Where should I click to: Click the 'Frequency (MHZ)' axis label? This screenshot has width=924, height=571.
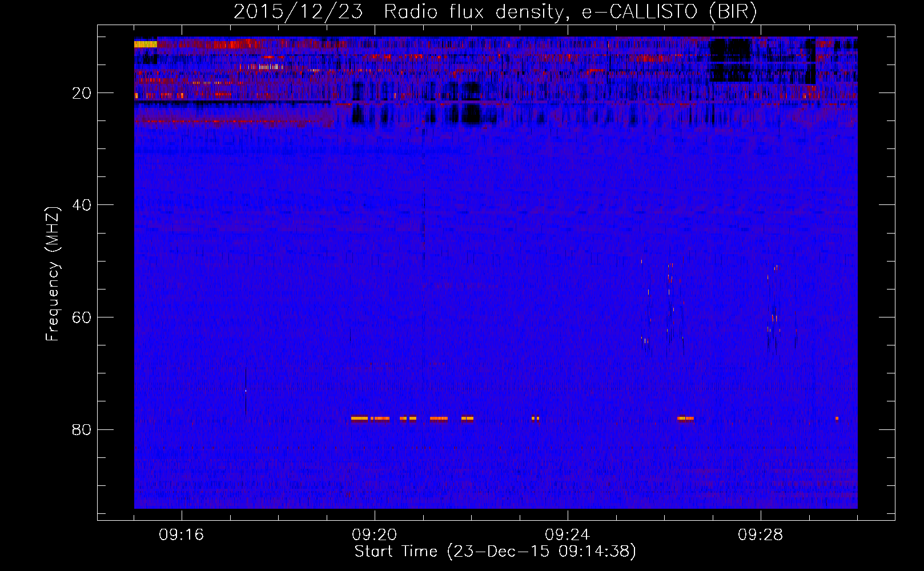(52, 274)
